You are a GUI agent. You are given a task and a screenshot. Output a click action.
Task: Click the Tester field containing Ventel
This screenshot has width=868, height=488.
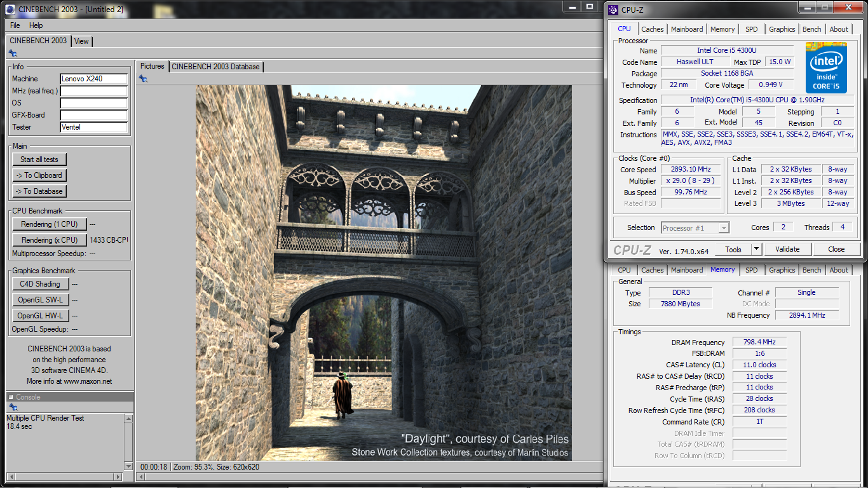94,127
